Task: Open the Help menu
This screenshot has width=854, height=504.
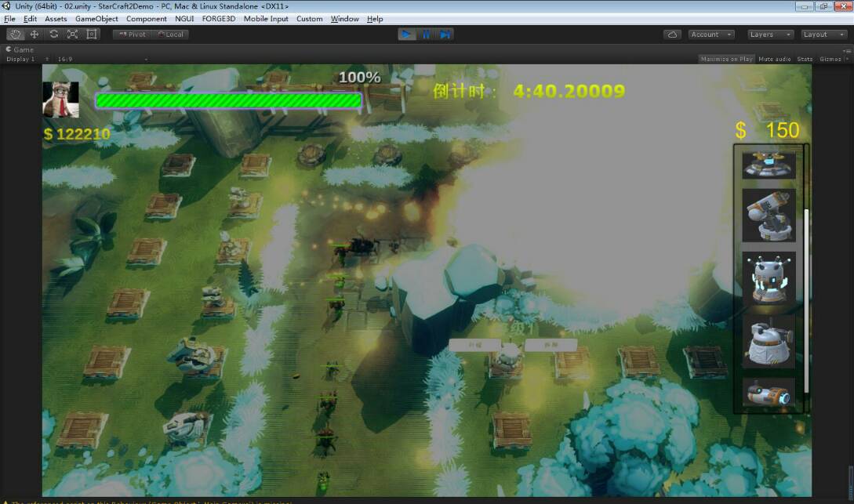Action: click(x=375, y=19)
